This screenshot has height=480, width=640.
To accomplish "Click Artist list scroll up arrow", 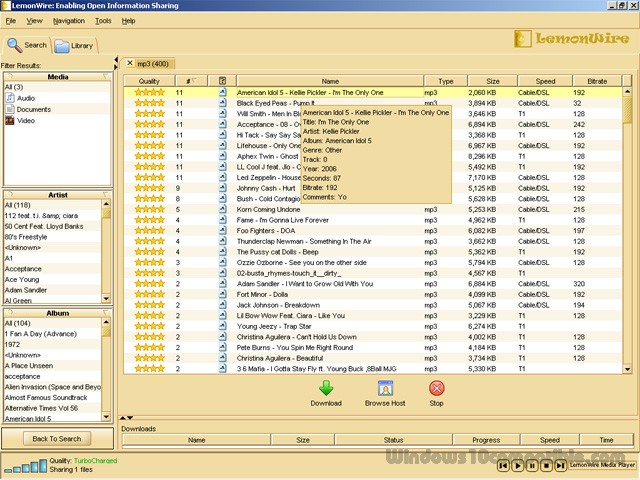I will pyautogui.click(x=106, y=204).
